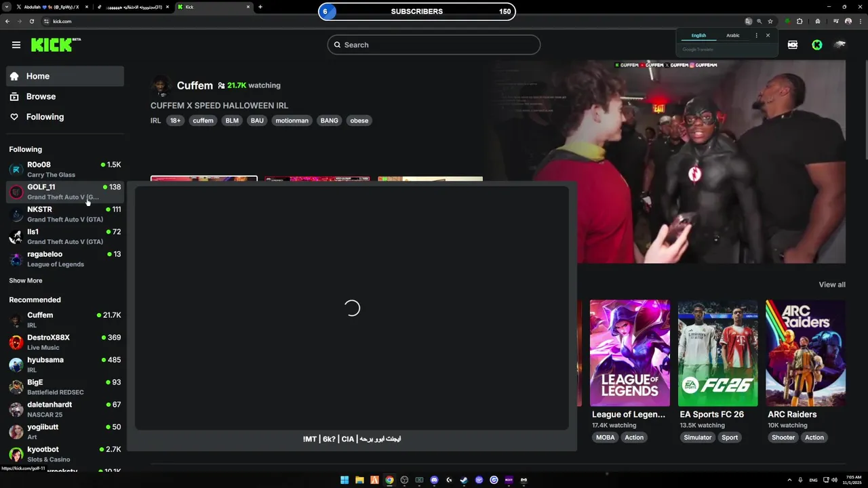Viewport: 868px width, 488px height.
Task: Open Following in the Kick sidebar
Action: click(x=65, y=117)
